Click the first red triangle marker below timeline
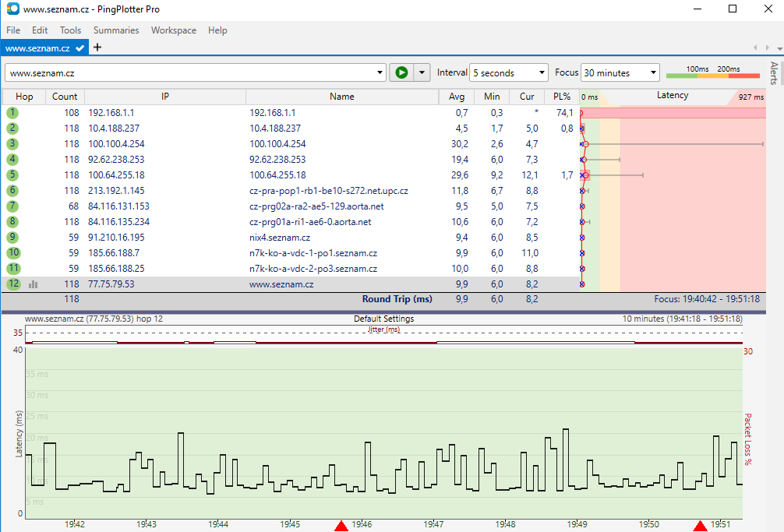The image size is (784, 532). pyautogui.click(x=341, y=527)
